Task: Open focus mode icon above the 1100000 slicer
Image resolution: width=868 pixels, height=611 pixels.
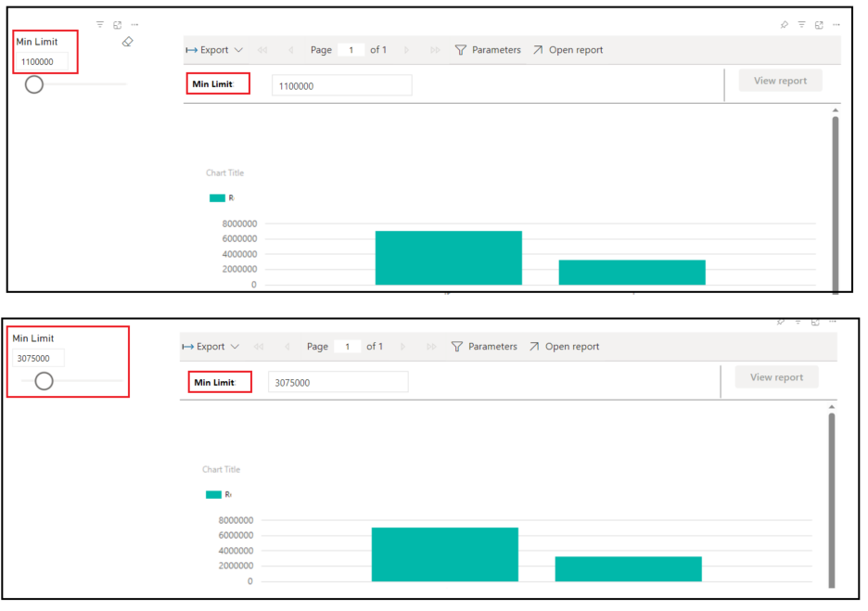Action: click(x=118, y=25)
